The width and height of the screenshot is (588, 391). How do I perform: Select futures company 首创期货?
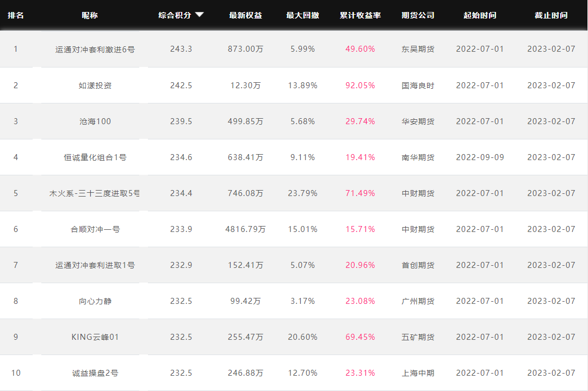(x=418, y=265)
